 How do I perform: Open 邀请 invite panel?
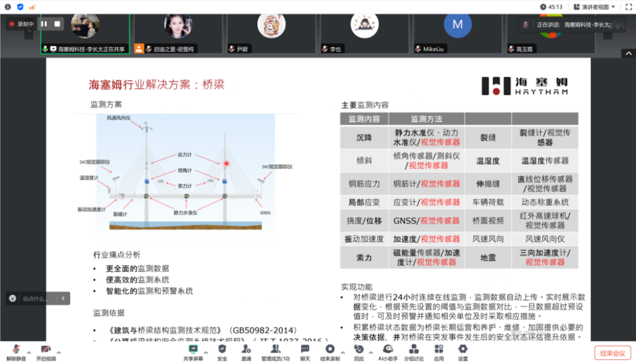point(246,353)
